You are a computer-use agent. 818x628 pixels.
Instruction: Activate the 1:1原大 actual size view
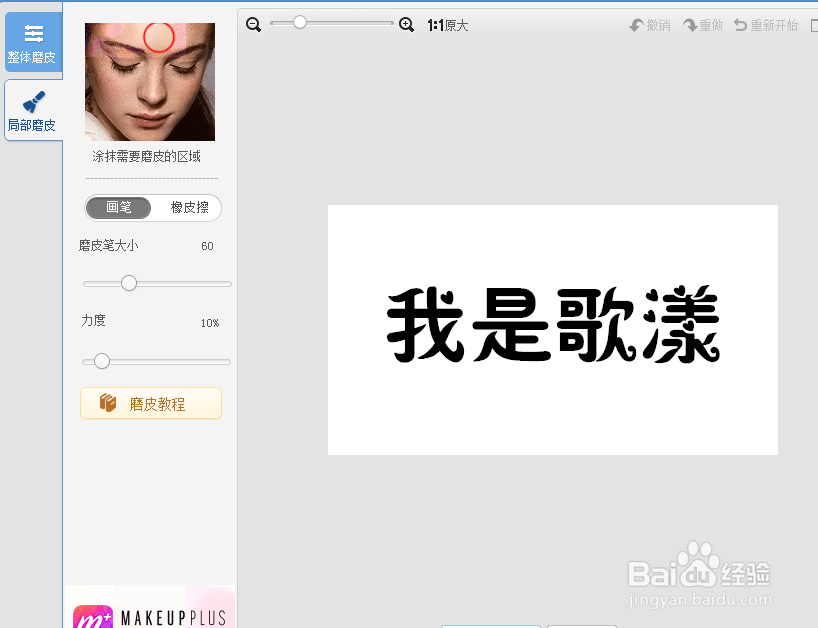tap(446, 24)
